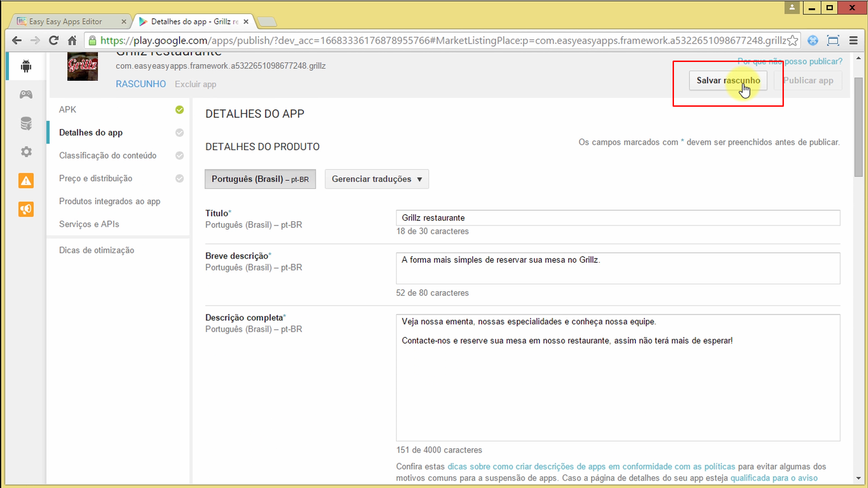The height and width of the screenshot is (488, 868).
Task: Click the Grillz app thumbnail image
Action: coord(82,66)
